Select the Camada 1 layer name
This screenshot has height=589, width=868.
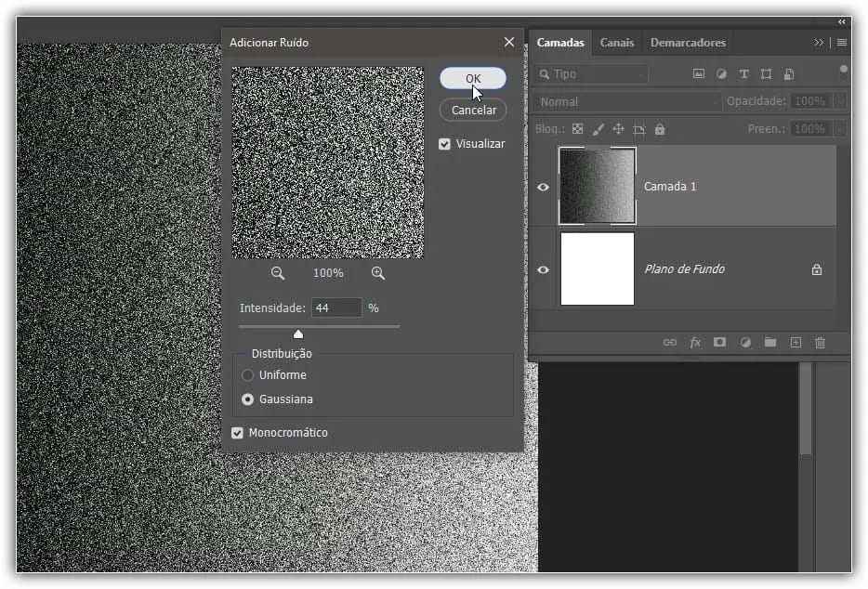point(670,187)
